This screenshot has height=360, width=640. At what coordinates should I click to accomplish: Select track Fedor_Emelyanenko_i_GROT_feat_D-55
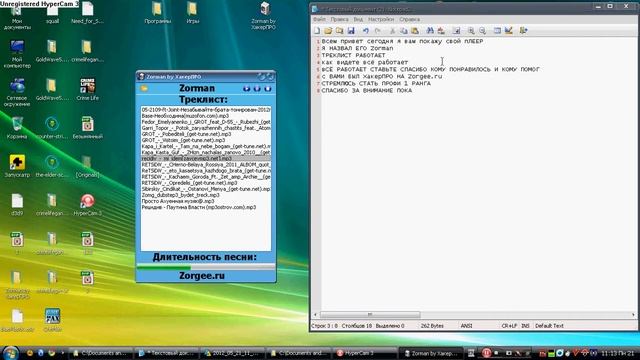tap(206, 122)
